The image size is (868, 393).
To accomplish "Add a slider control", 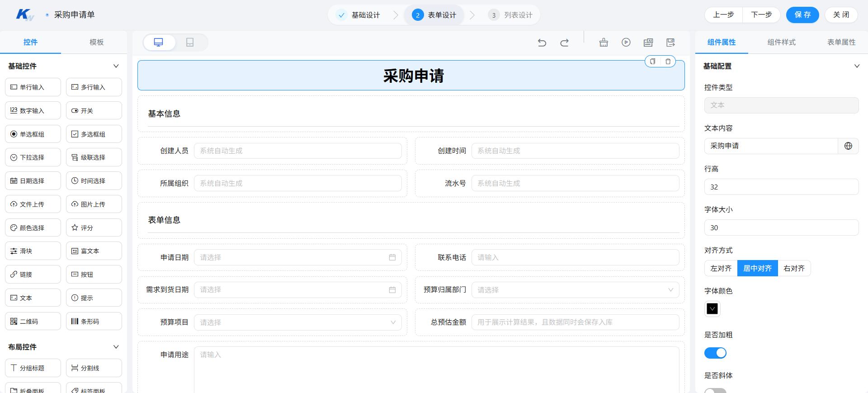I will (33, 251).
